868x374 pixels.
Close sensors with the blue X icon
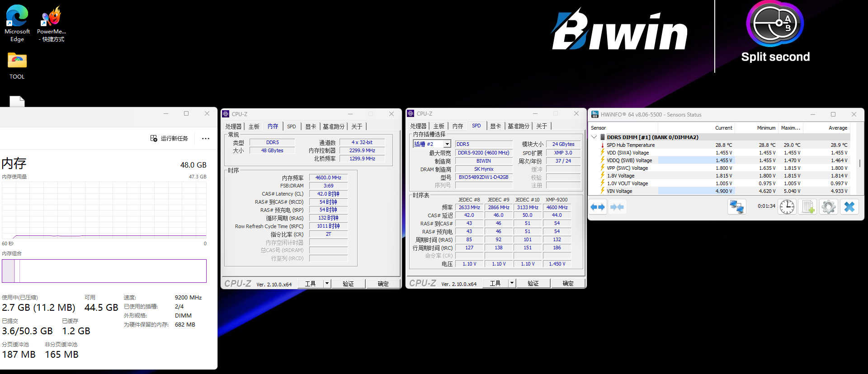(849, 207)
